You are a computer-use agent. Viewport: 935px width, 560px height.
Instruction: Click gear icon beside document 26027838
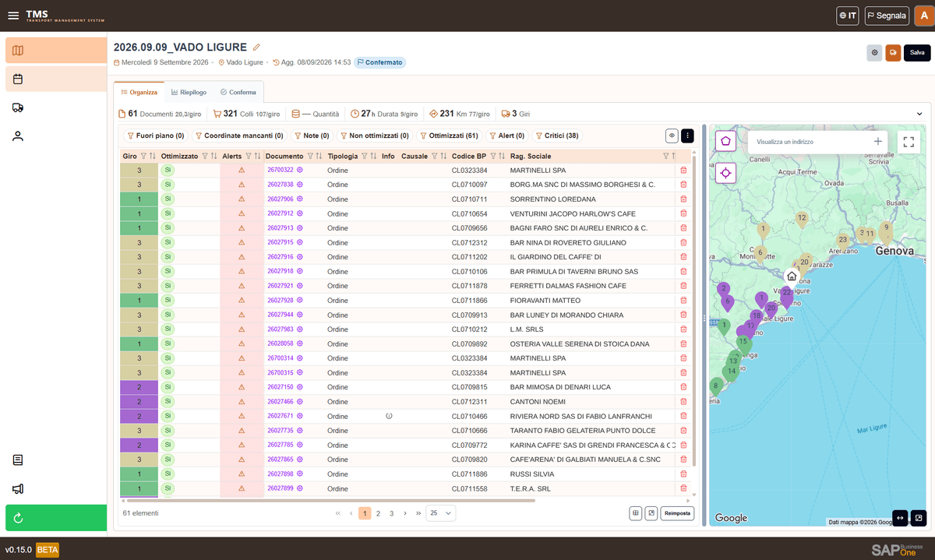point(299,185)
